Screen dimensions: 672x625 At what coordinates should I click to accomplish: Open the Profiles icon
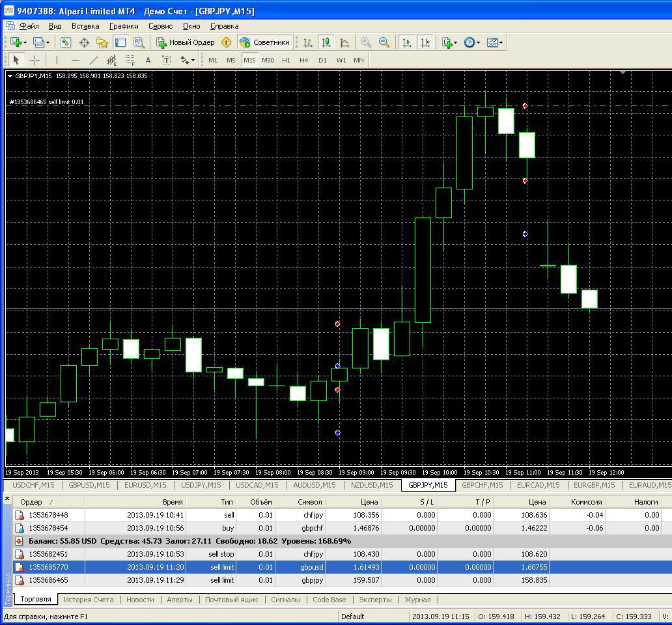click(x=39, y=42)
